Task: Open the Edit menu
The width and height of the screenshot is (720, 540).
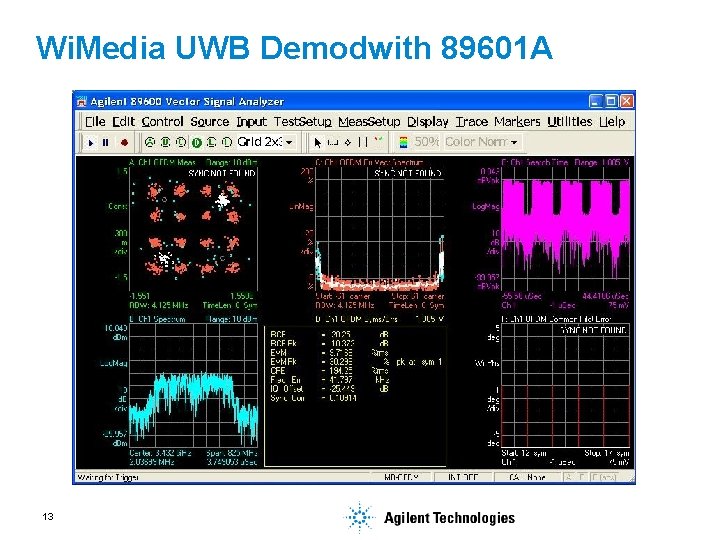Action: [x=124, y=122]
